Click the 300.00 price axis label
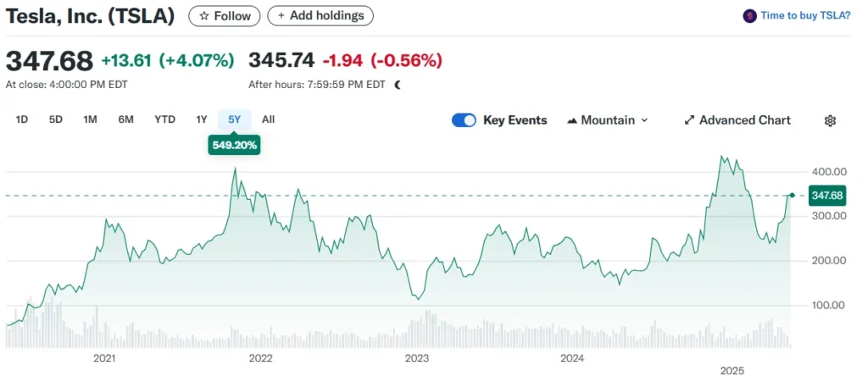The width and height of the screenshot is (868, 382). coord(827,216)
